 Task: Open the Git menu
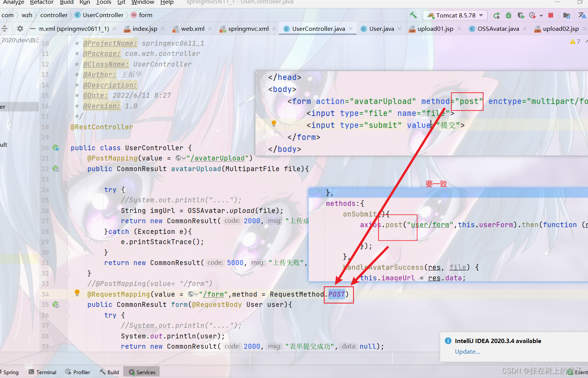point(121,2)
